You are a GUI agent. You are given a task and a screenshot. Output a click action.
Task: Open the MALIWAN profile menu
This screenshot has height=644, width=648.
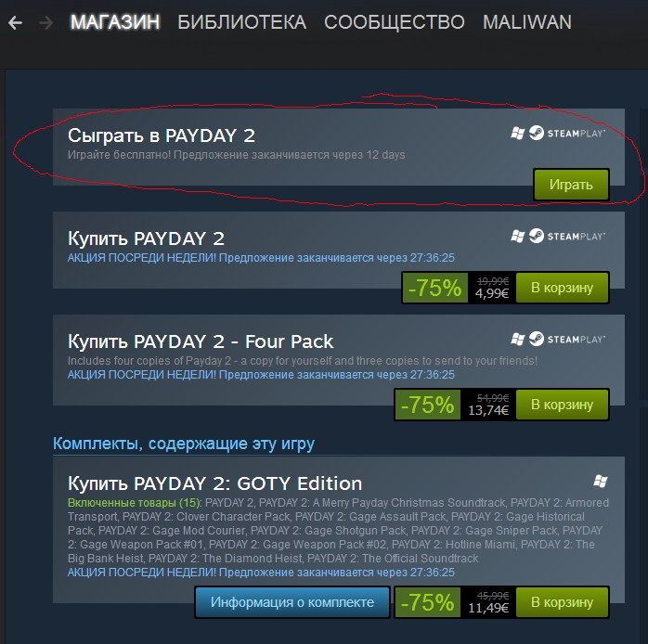point(527,22)
